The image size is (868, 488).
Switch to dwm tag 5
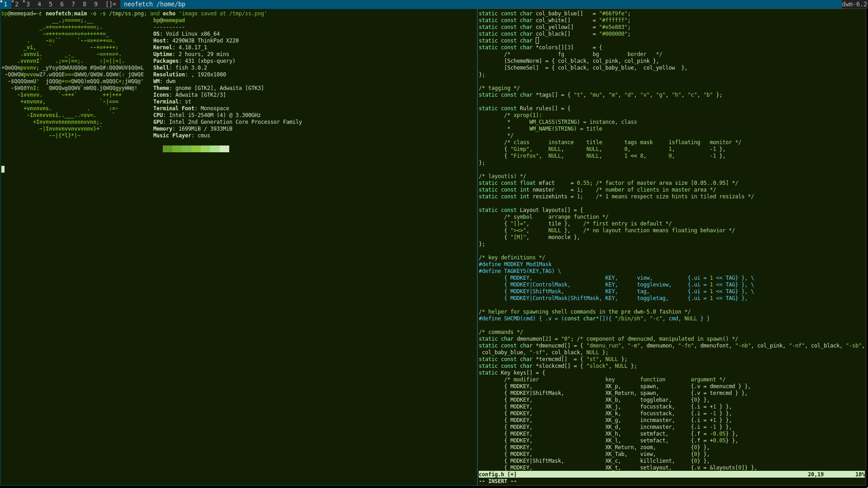(51, 4)
